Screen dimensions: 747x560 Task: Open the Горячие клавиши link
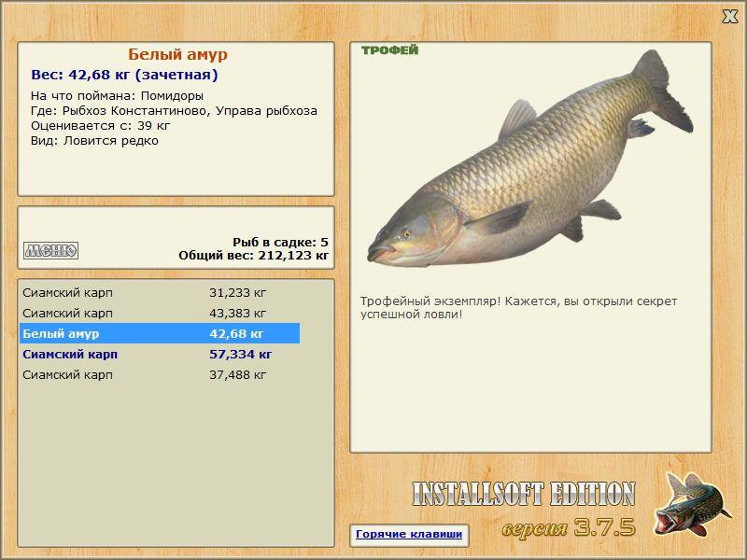click(409, 534)
